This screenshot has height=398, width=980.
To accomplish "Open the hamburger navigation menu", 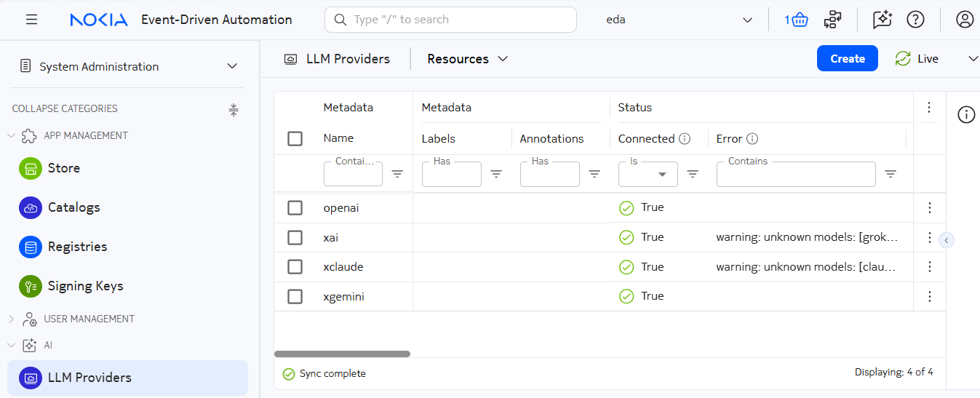I will (x=31, y=20).
